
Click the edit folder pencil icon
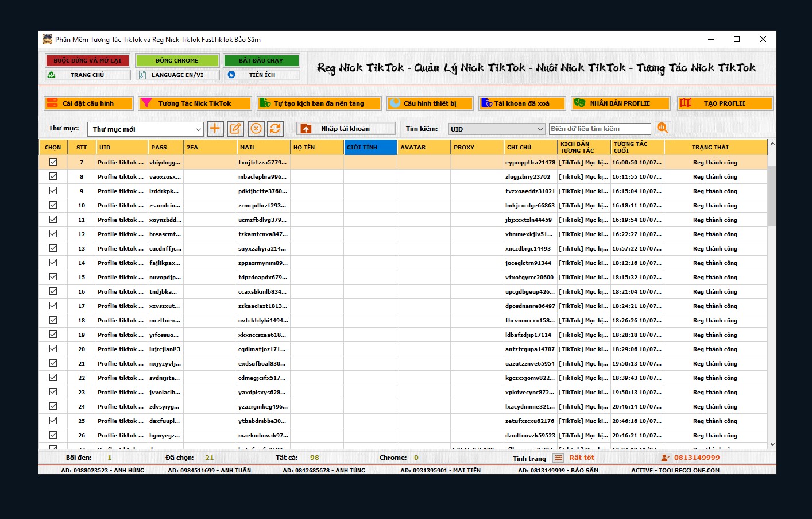[x=235, y=129]
